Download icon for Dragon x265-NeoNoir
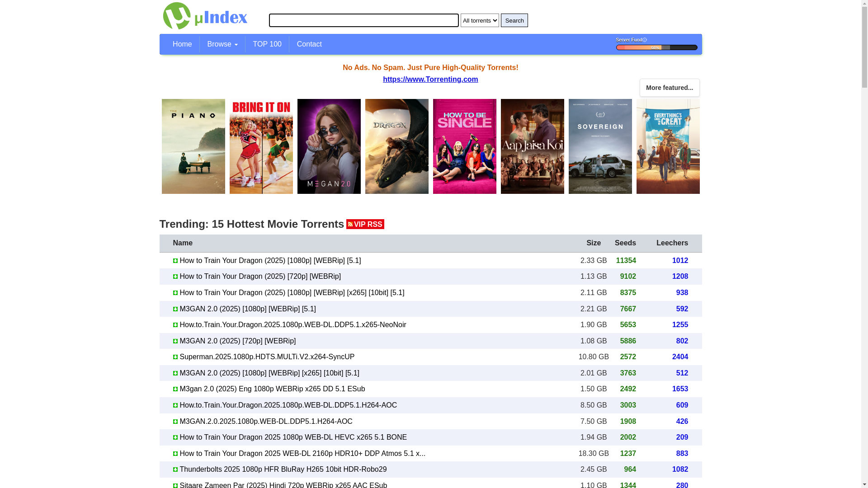This screenshot has height=488, width=868. (175, 325)
